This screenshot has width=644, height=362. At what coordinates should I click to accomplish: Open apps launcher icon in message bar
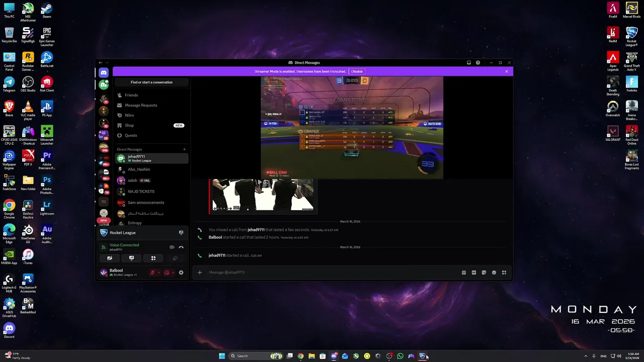(504, 273)
